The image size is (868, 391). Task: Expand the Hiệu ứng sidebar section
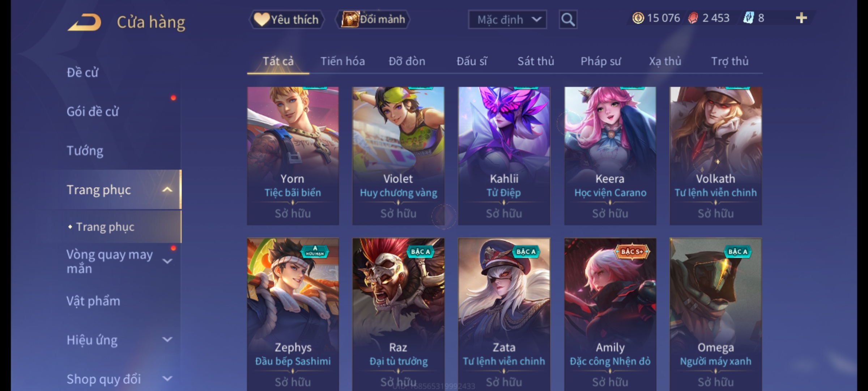pyautogui.click(x=167, y=340)
